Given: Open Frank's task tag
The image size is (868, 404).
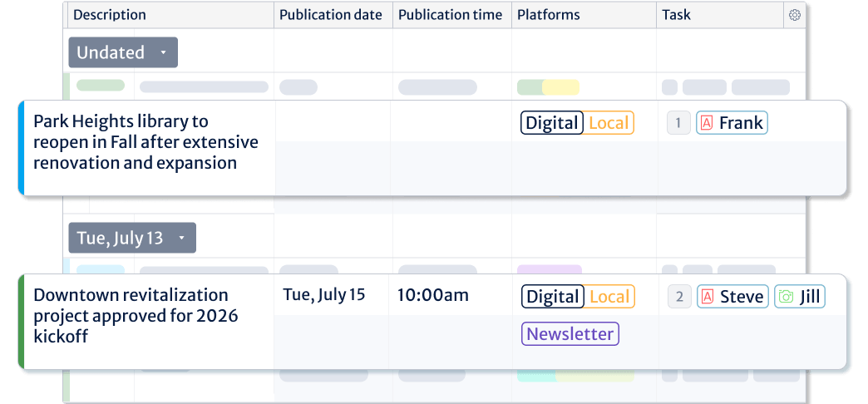Looking at the screenshot, I should (x=732, y=123).
